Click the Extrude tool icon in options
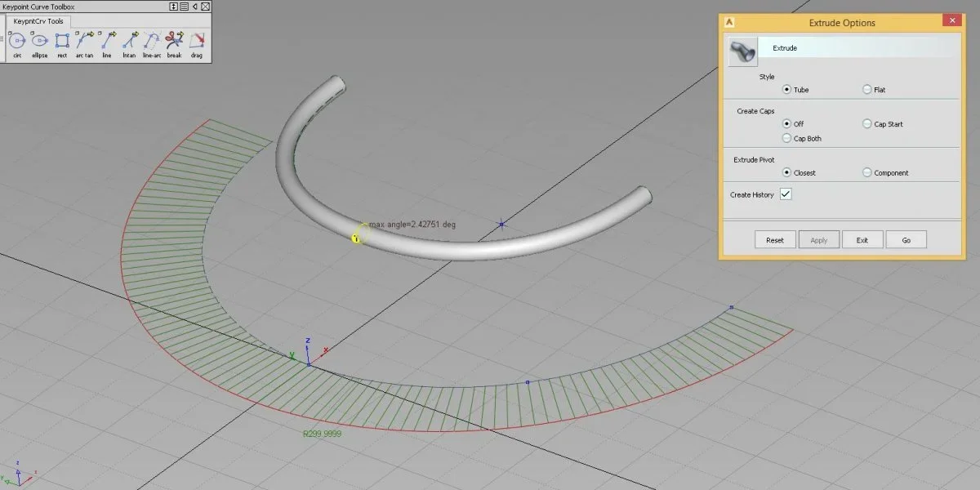 (x=742, y=49)
